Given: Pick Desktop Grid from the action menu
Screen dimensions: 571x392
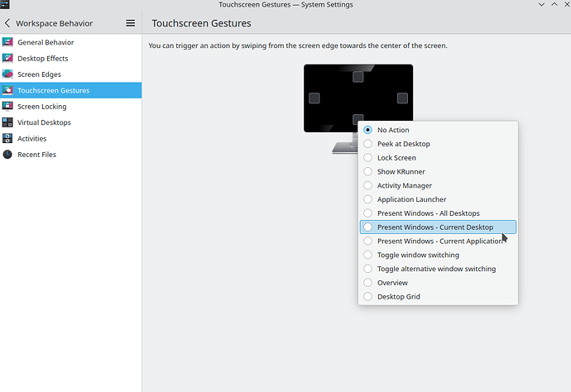Looking at the screenshot, I should (399, 297).
